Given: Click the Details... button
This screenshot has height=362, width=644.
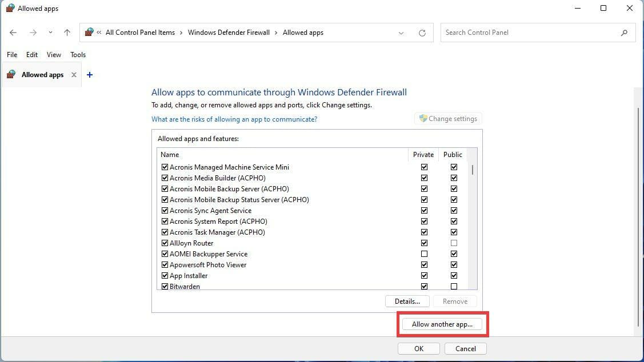Looking at the screenshot, I should [x=407, y=301].
